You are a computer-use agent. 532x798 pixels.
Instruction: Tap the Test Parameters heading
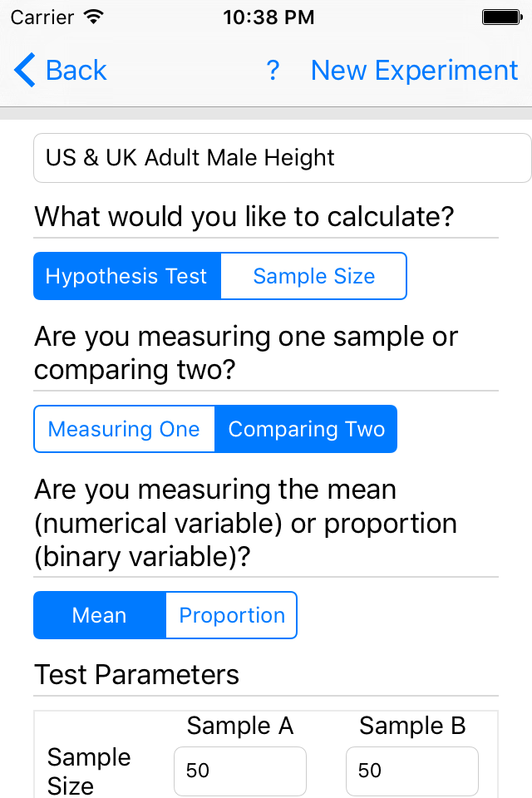135,675
